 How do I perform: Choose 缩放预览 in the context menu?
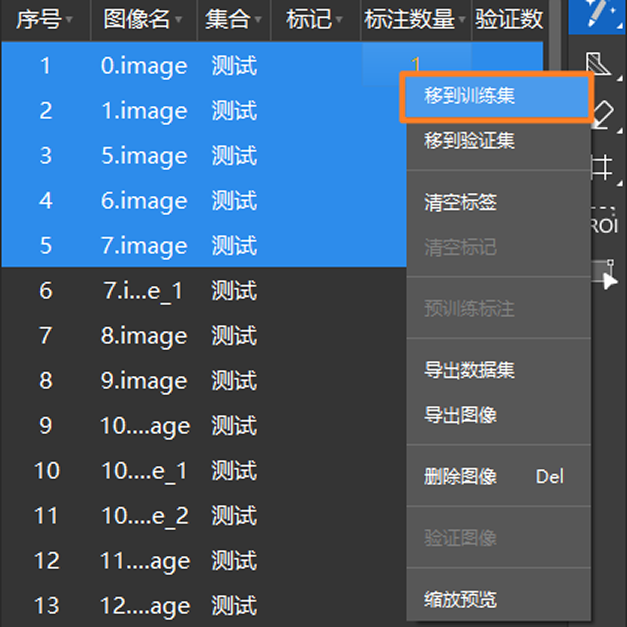click(498, 599)
